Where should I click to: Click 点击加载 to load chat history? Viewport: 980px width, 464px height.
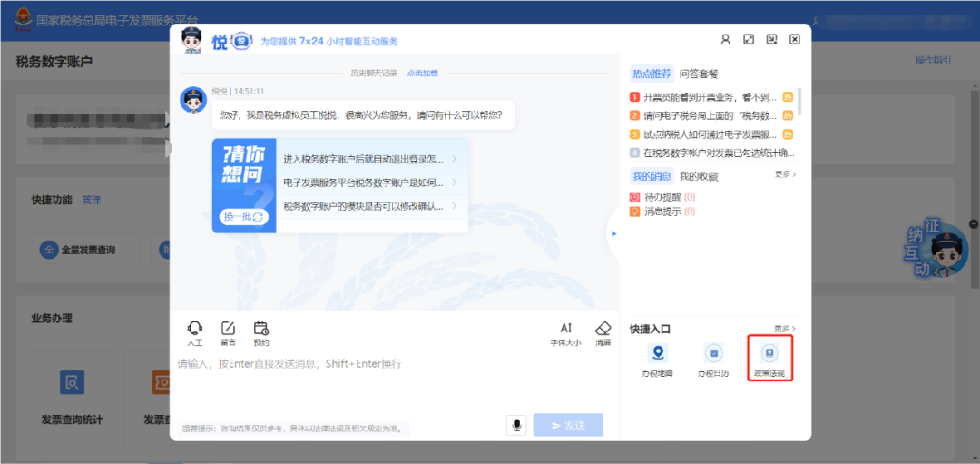[422, 73]
